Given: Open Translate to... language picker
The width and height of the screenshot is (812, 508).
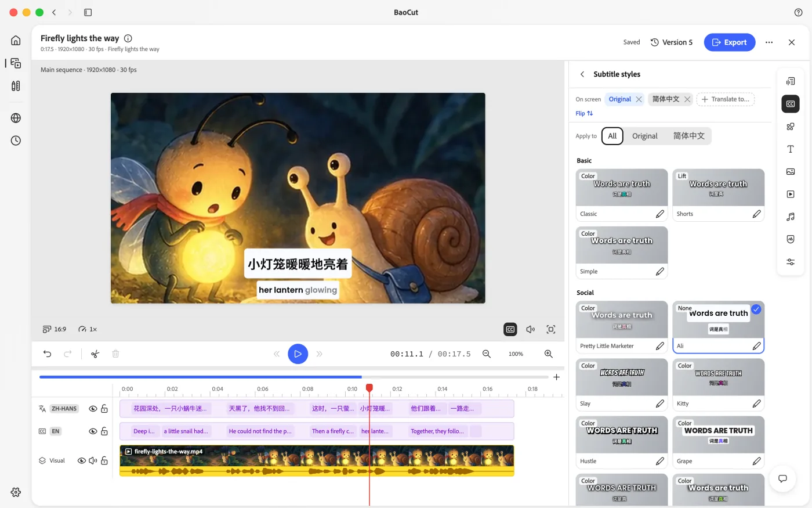Looking at the screenshot, I should pos(726,99).
